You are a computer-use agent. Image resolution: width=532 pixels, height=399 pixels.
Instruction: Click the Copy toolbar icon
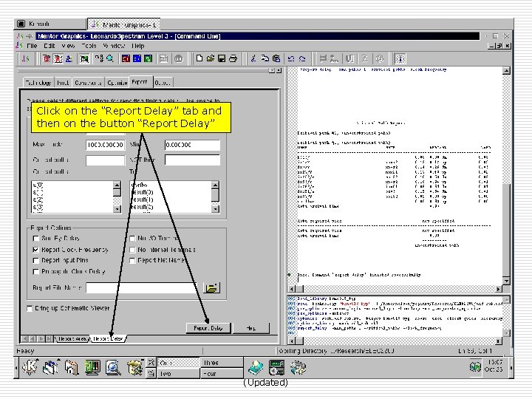tap(265, 58)
